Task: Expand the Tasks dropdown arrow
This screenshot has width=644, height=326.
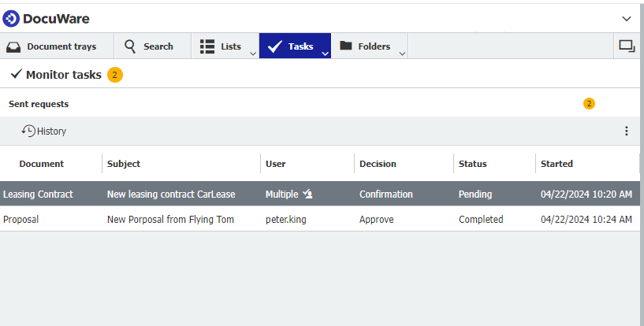Action: 326,54
